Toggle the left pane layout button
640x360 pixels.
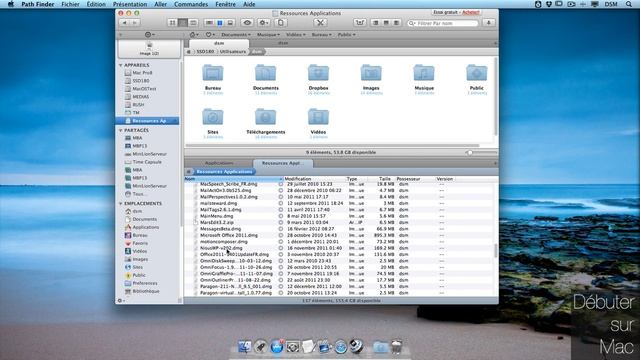(x=209, y=23)
